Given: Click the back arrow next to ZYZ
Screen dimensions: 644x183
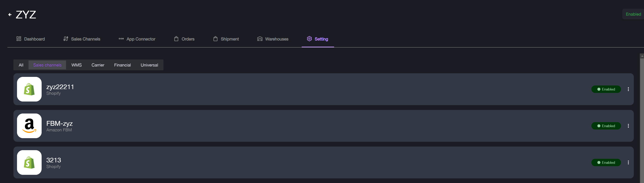Looking at the screenshot, I should point(10,15).
